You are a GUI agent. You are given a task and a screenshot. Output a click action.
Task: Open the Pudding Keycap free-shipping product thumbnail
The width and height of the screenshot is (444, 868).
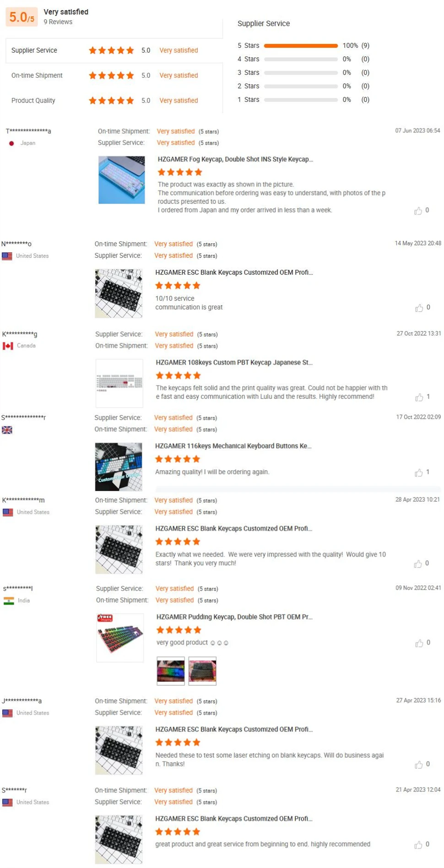[x=120, y=638]
